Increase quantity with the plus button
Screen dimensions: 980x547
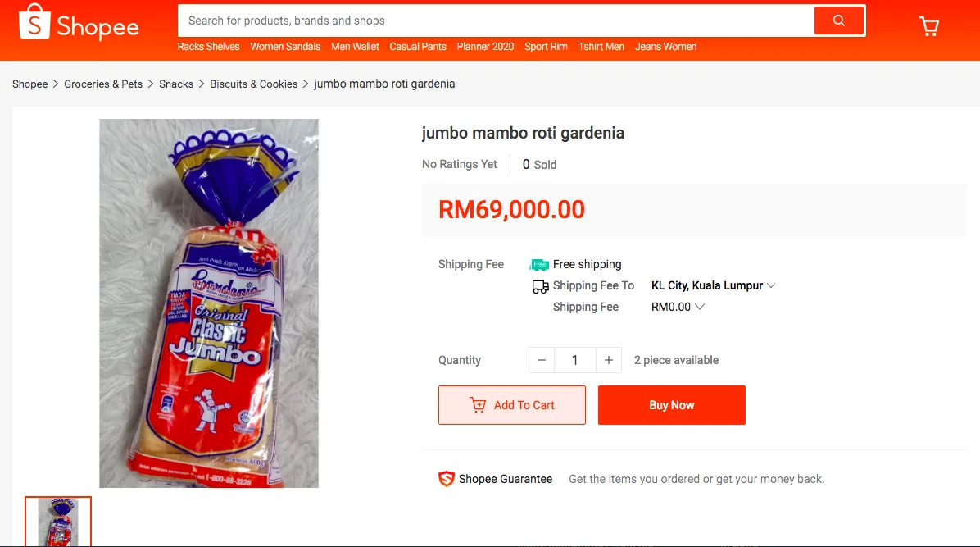[609, 361]
